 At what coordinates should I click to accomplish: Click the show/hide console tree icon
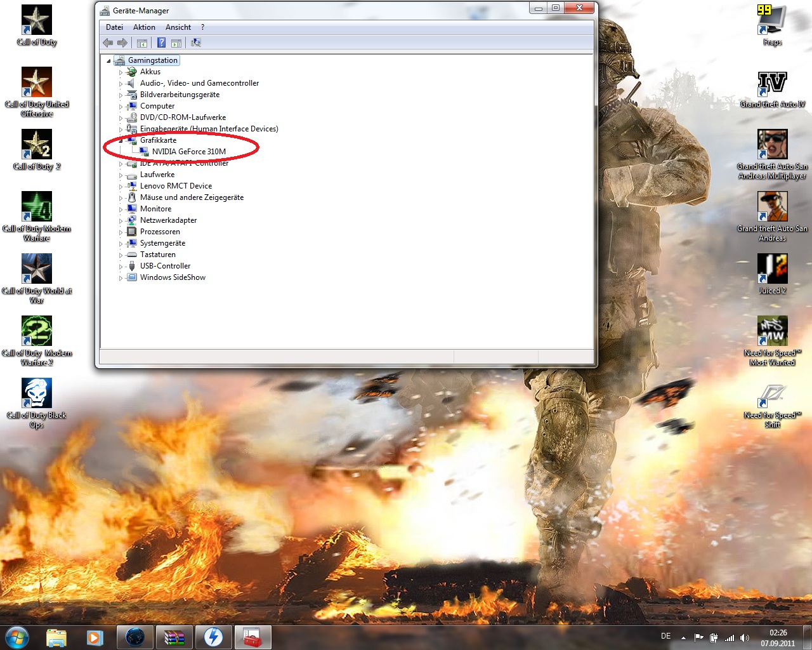pos(142,43)
